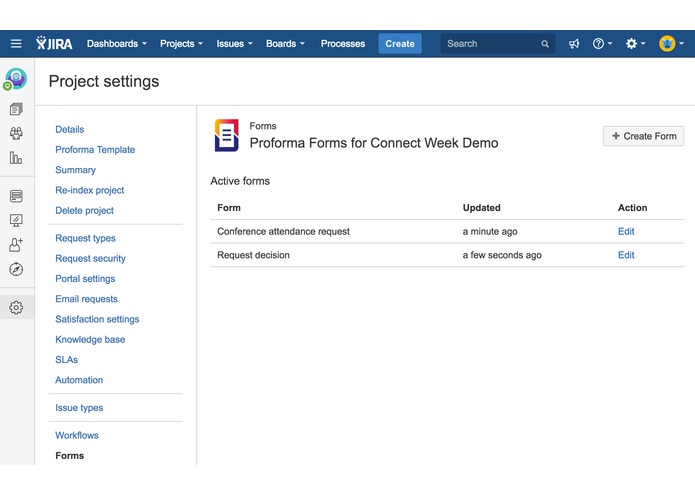This screenshot has width=695, height=494.
Task: Open the Dashboards dropdown menu
Action: 117,43
